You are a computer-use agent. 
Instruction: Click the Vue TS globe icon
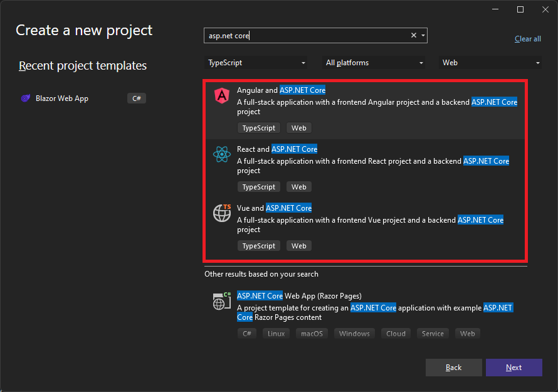pyautogui.click(x=222, y=213)
